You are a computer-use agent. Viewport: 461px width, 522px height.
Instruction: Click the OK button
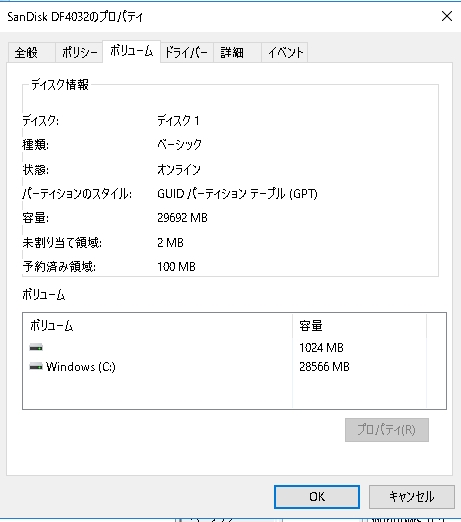[317, 497]
